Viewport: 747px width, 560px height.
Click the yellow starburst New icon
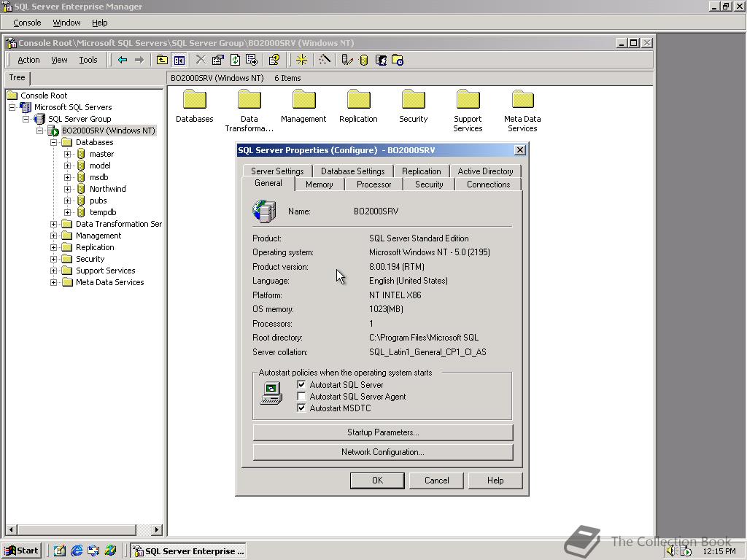[x=301, y=60]
